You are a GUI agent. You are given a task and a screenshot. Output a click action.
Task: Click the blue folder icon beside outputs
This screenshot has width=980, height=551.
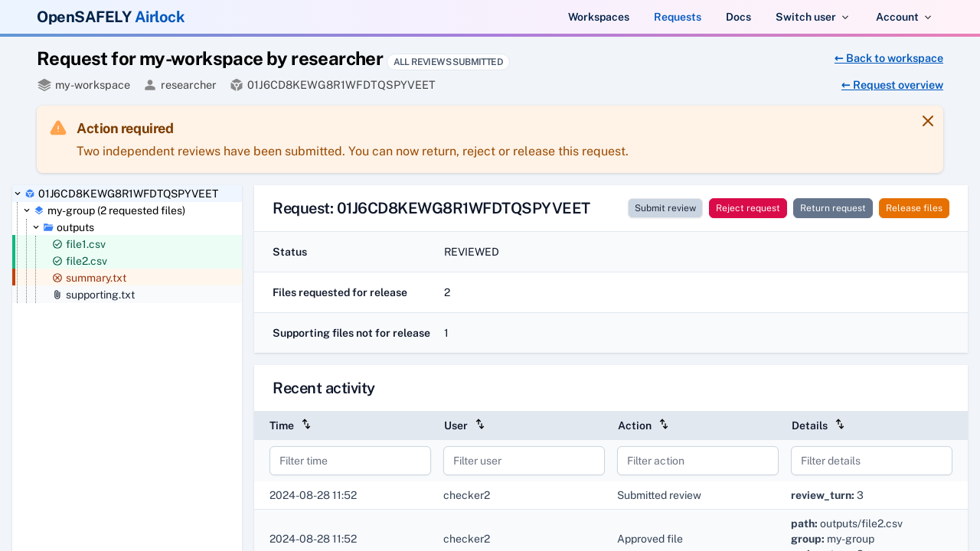click(47, 227)
